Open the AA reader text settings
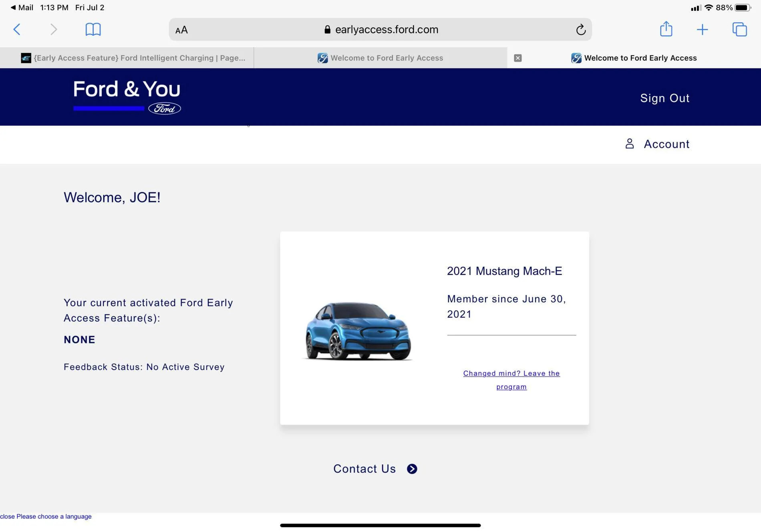761x532 pixels. coord(181,30)
